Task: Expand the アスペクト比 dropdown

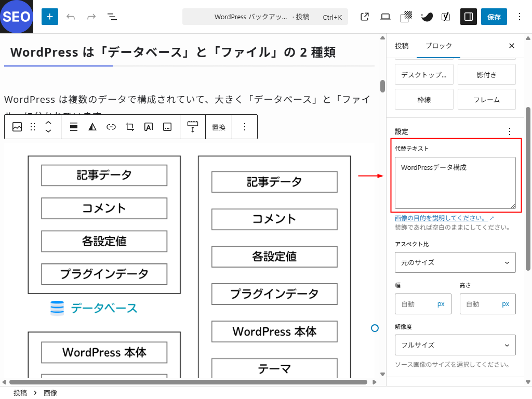Action: pyautogui.click(x=455, y=262)
